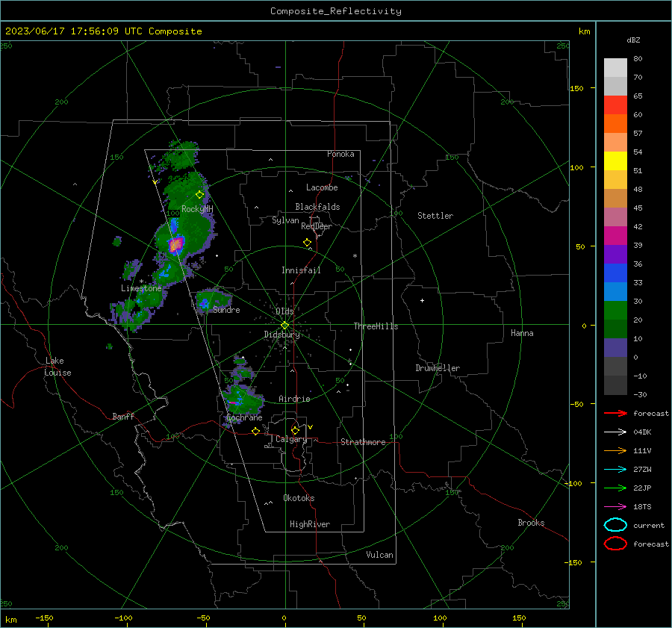Click the white plus marker west of Hanna
672x628 pixels.
click(422, 300)
